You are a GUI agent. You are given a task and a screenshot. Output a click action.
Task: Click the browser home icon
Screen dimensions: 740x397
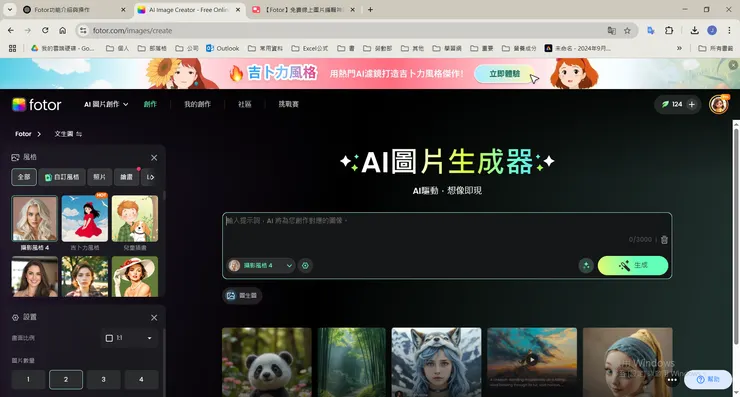62,31
